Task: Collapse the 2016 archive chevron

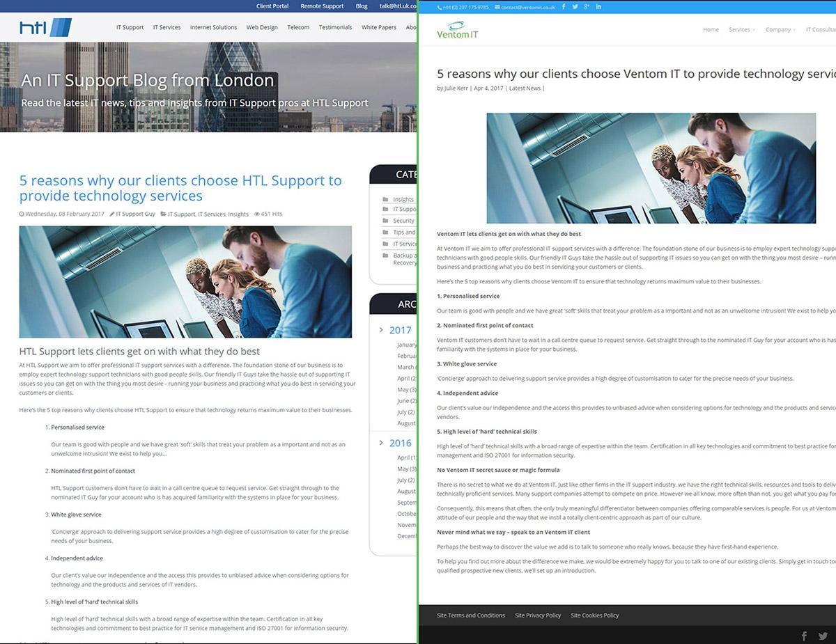Action: point(381,443)
